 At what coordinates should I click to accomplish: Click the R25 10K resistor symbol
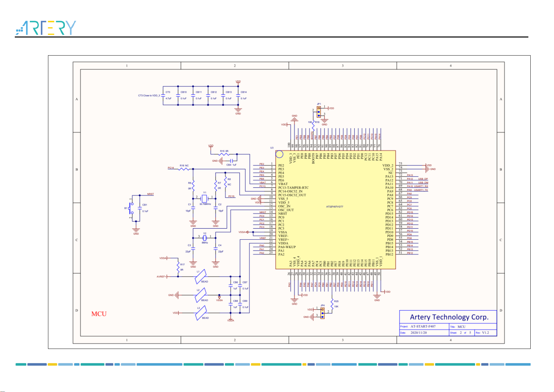coord(332,304)
